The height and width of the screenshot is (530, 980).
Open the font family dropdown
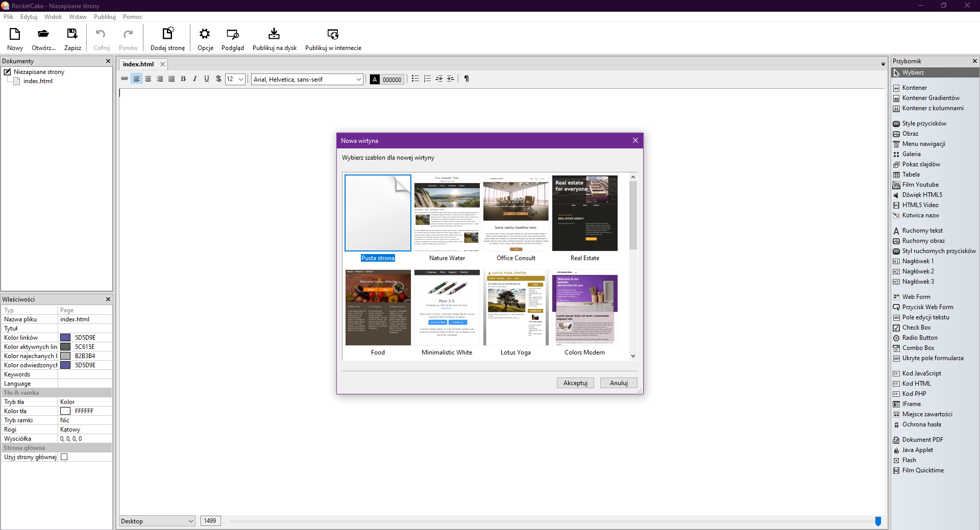[358, 79]
